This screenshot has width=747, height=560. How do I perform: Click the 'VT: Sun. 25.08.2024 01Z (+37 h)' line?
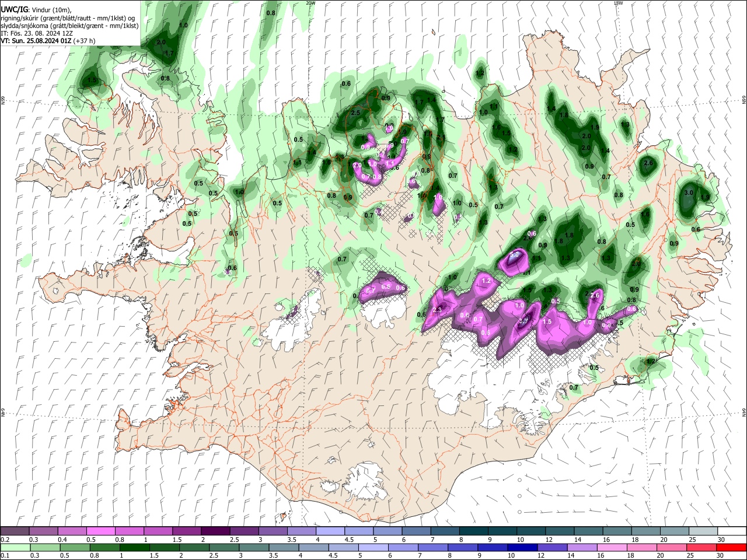(x=48, y=41)
